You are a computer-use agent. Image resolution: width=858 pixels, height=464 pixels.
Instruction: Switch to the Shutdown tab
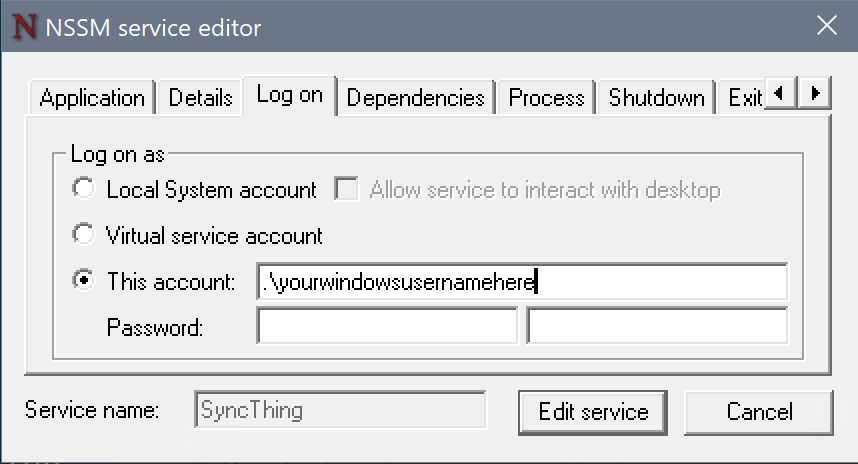tap(657, 98)
